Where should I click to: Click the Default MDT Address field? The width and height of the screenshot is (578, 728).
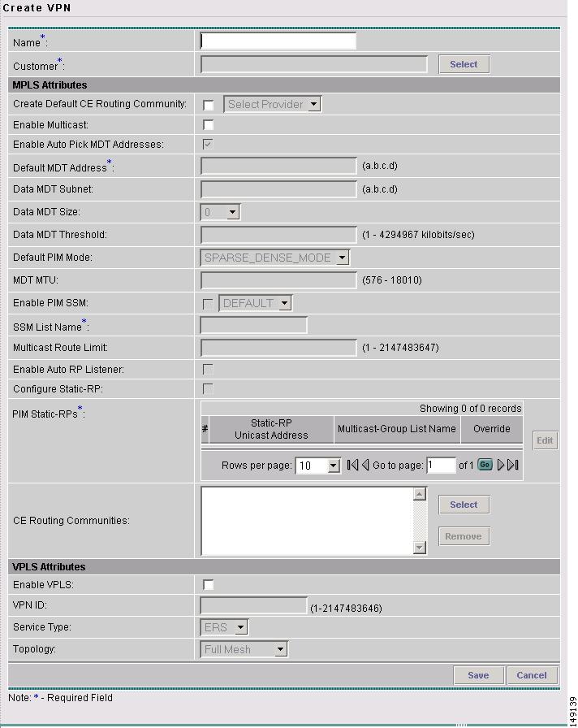(278, 166)
